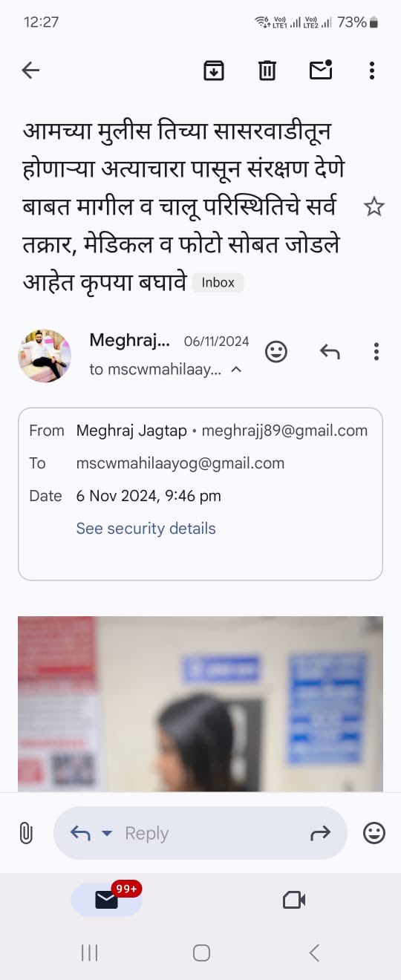The image size is (401, 980).
Task: Forward the email using the bottom-bar arrow
Action: point(320,834)
